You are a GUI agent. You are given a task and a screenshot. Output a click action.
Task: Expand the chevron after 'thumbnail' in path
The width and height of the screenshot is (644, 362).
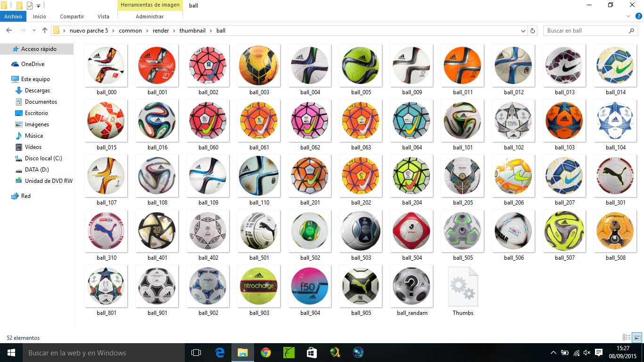(x=211, y=31)
